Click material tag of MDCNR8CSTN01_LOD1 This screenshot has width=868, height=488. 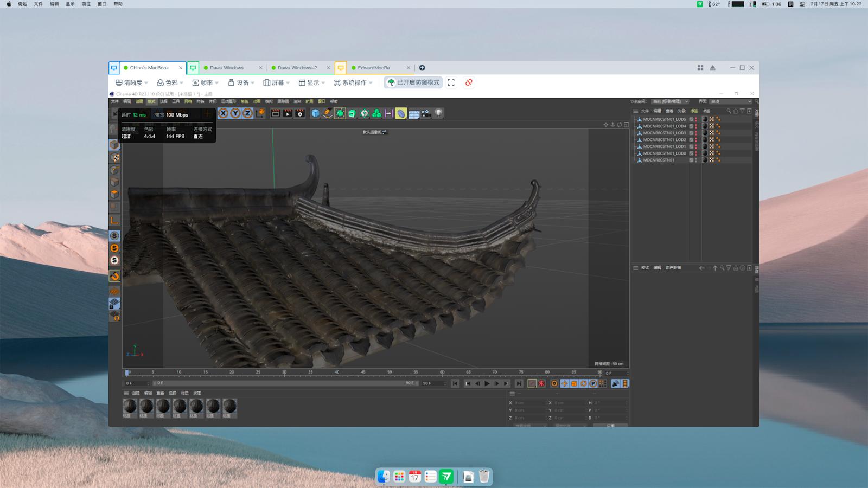click(705, 146)
